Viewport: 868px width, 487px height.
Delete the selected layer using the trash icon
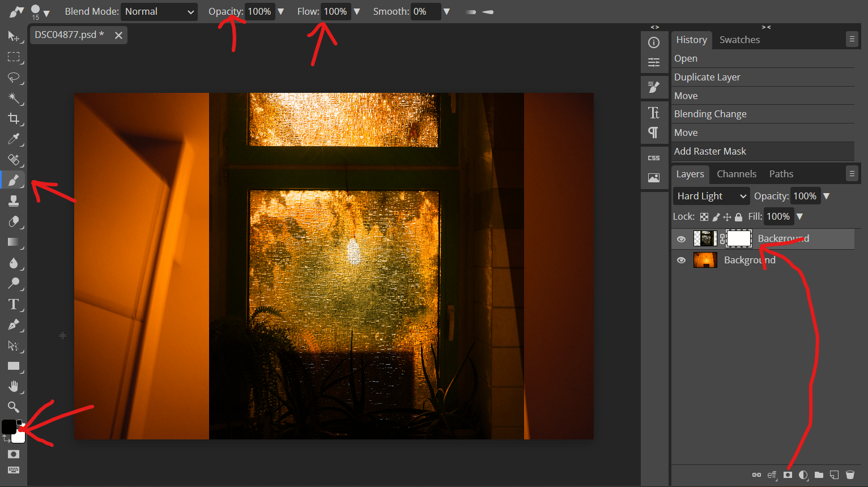[850, 475]
